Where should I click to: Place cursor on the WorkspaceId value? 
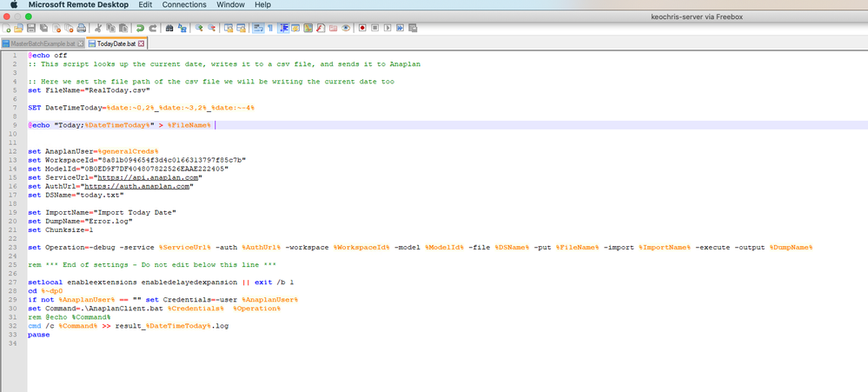[x=172, y=160]
